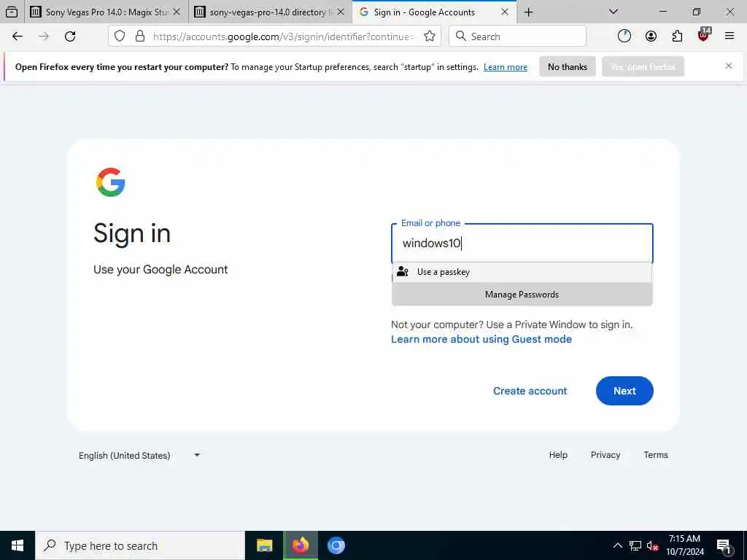Click the Create account link
The image size is (747, 560).
tap(530, 391)
